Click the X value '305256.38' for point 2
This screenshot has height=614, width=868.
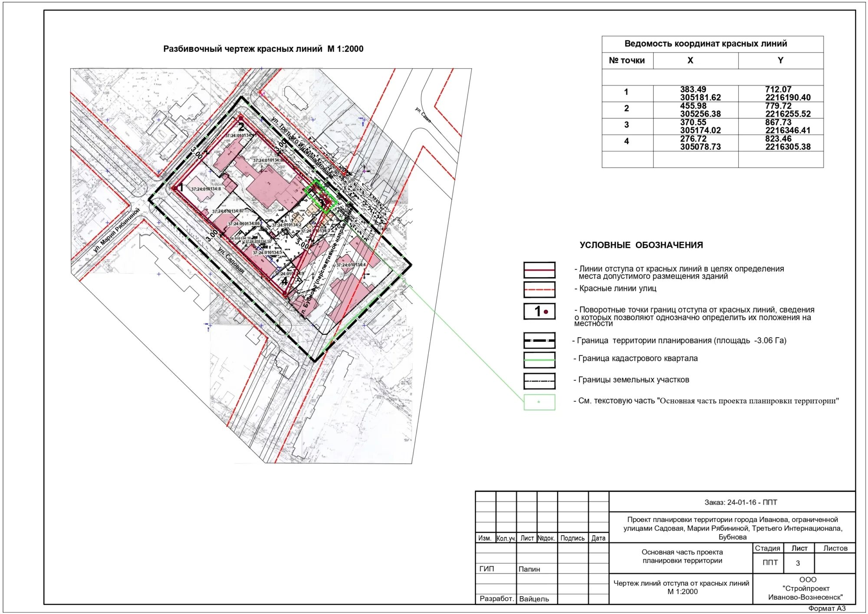click(700, 114)
